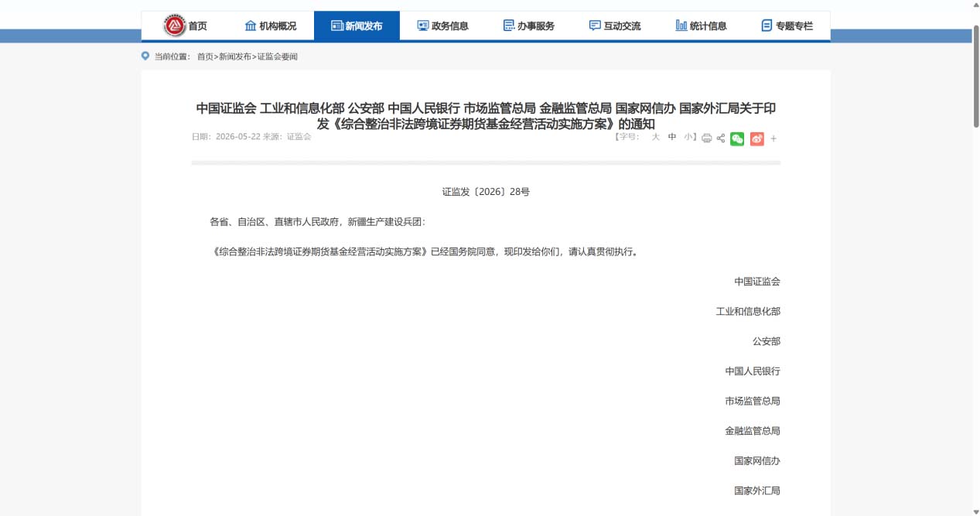The width and height of the screenshot is (980, 516).
Task: Click the salutation line starting 各省、自治区
Action: click(317, 222)
